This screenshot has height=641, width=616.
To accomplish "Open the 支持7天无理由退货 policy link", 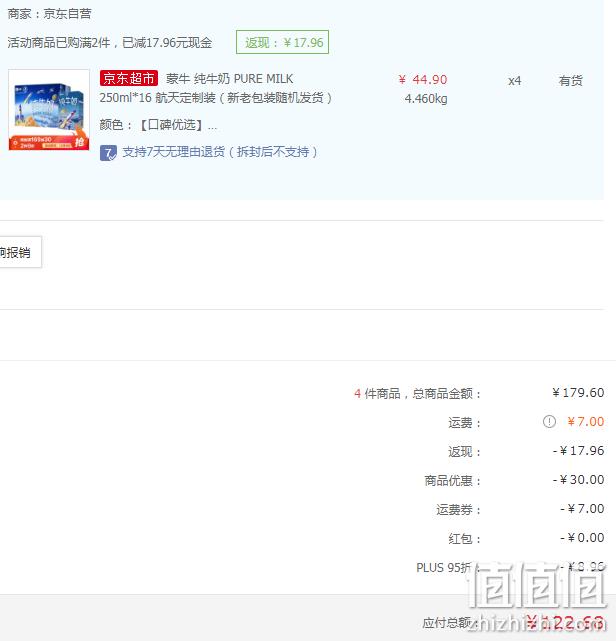I will [x=220, y=152].
